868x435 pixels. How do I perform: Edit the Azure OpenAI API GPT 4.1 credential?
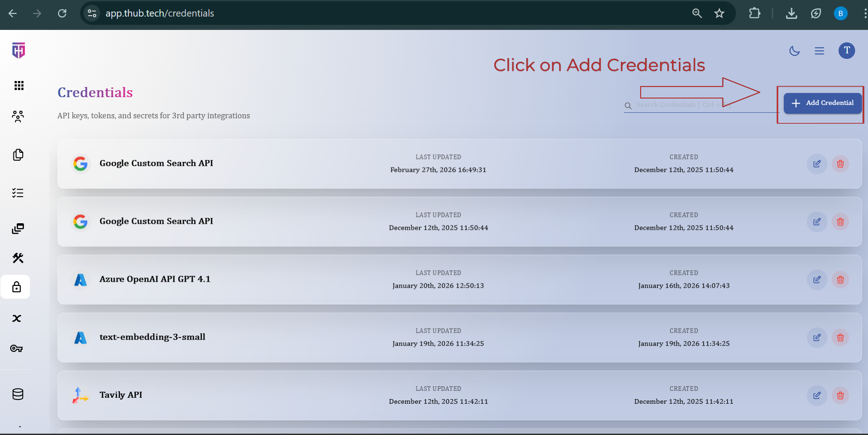coord(816,280)
